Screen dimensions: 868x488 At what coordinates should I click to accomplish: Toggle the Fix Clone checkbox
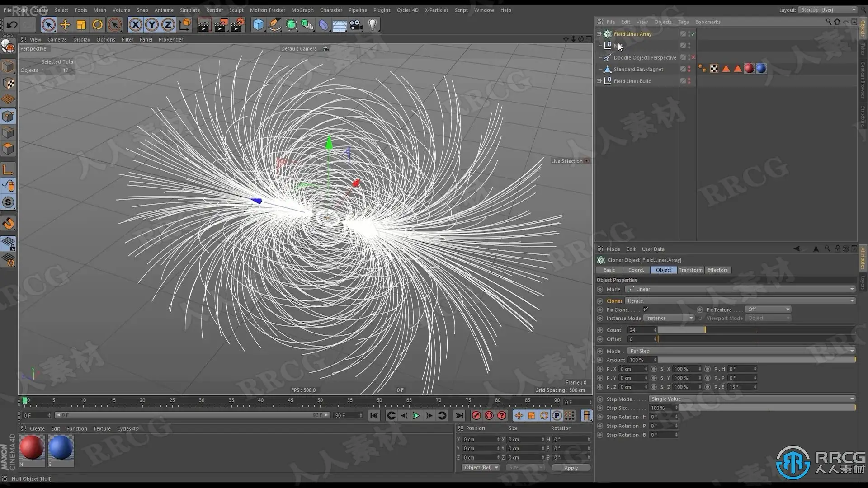646,310
